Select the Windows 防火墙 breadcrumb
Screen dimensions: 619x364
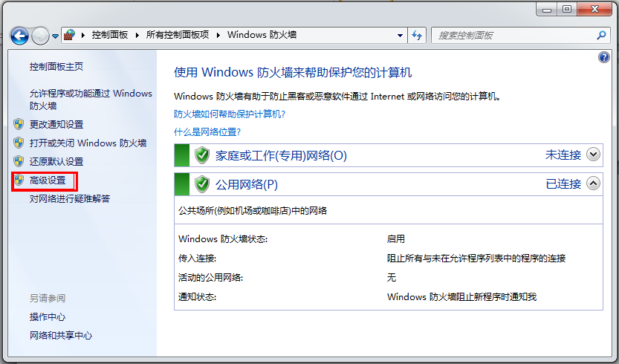click(262, 35)
